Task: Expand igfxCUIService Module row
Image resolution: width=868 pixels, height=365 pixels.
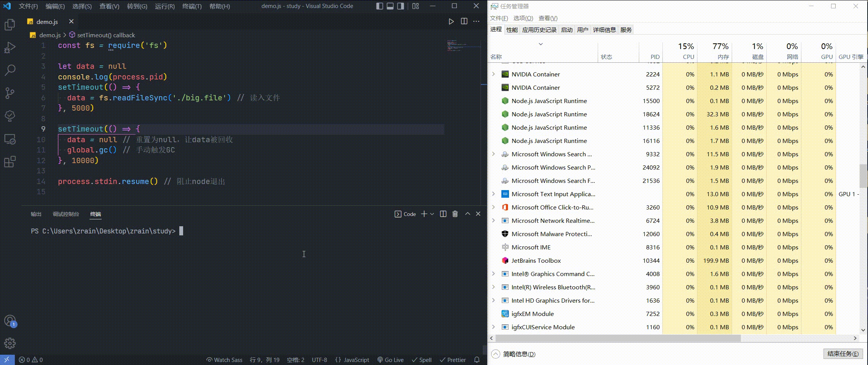Action: [494, 327]
